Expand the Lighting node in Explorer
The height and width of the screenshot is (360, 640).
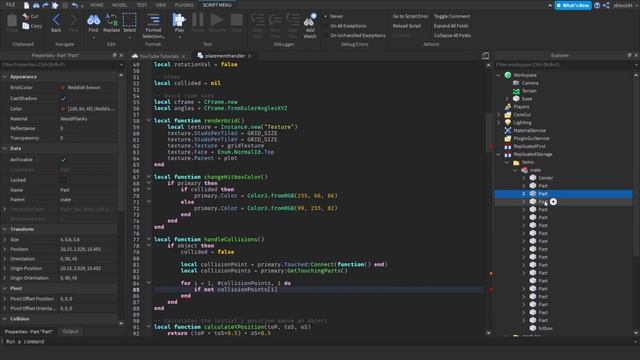pos(499,122)
